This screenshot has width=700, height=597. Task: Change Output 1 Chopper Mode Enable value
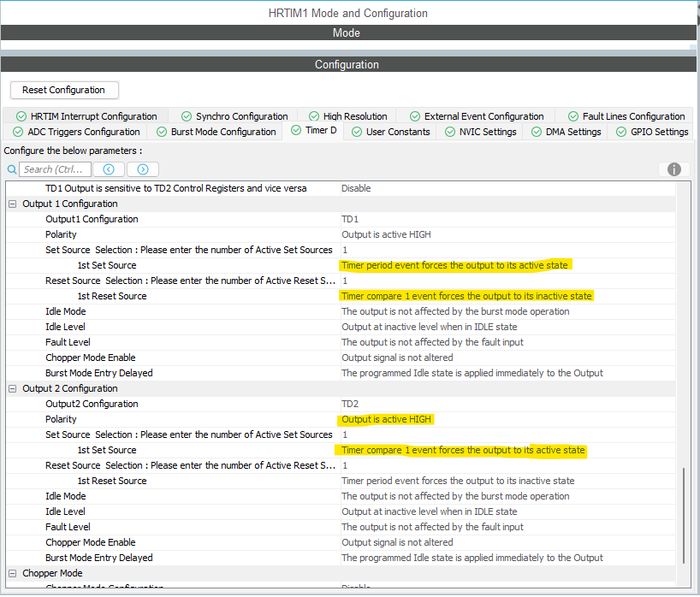(508, 358)
